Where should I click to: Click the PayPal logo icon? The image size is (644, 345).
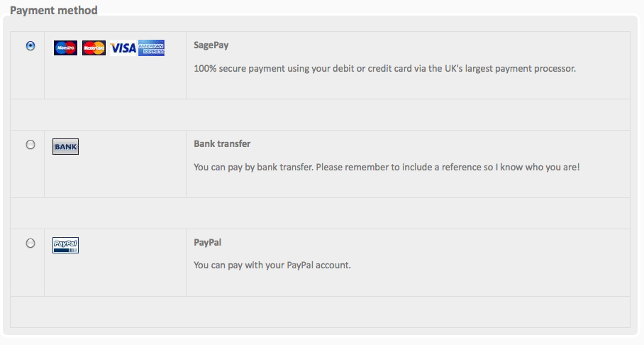pyautogui.click(x=66, y=246)
